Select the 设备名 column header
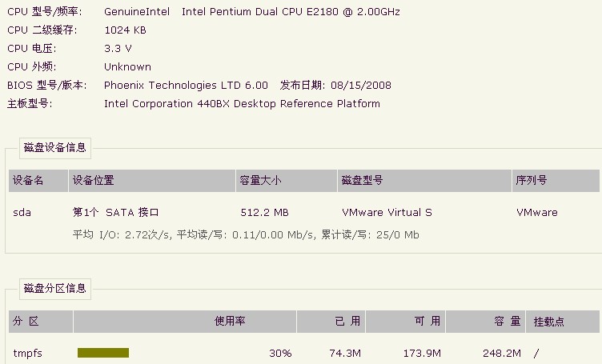Viewport: 602px width, 364px height. 38,180
